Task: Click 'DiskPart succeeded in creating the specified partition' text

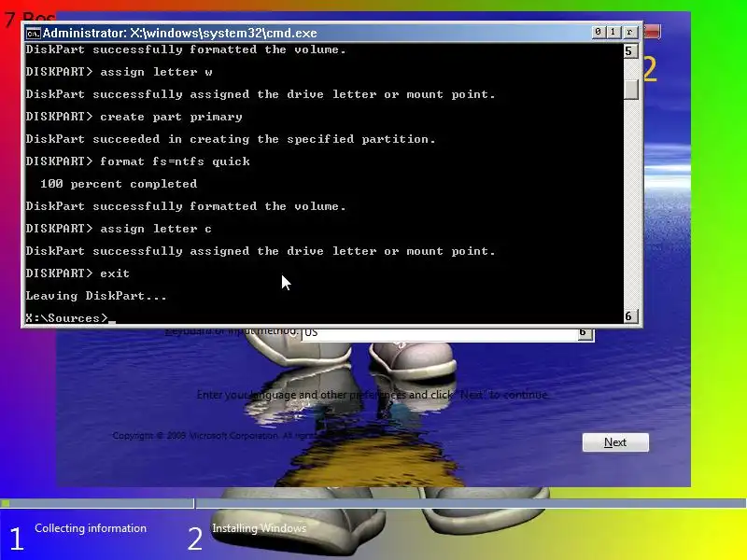Action: 231,139
